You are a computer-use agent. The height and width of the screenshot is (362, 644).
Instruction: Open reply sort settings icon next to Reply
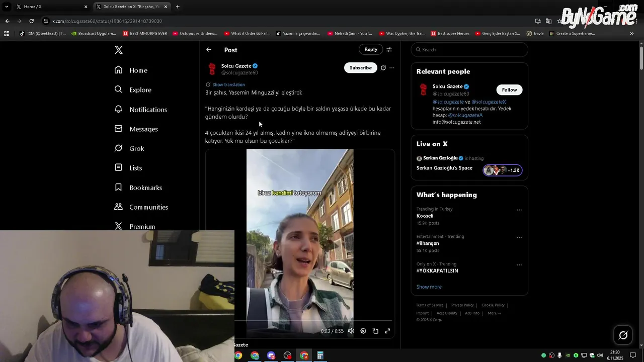(389, 49)
